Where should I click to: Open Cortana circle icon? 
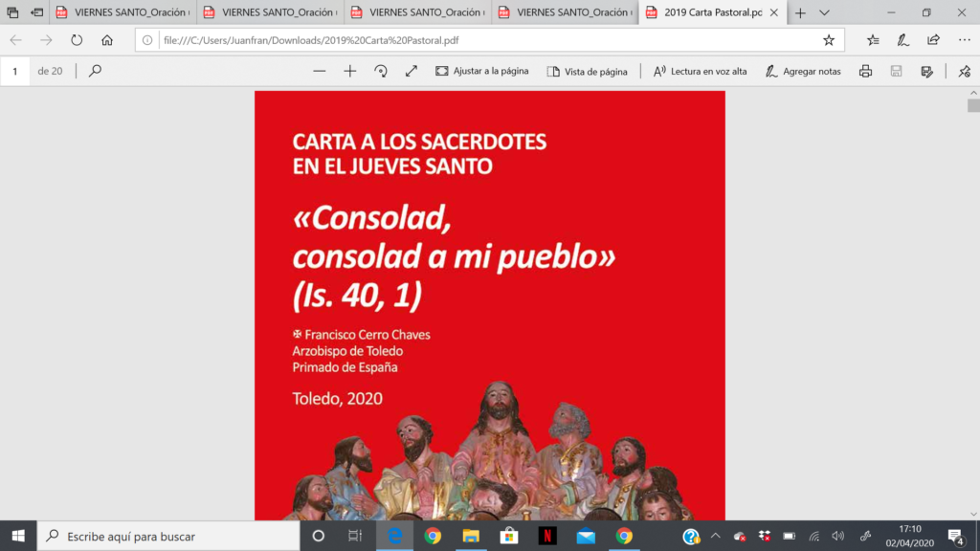(x=318, y=536)
